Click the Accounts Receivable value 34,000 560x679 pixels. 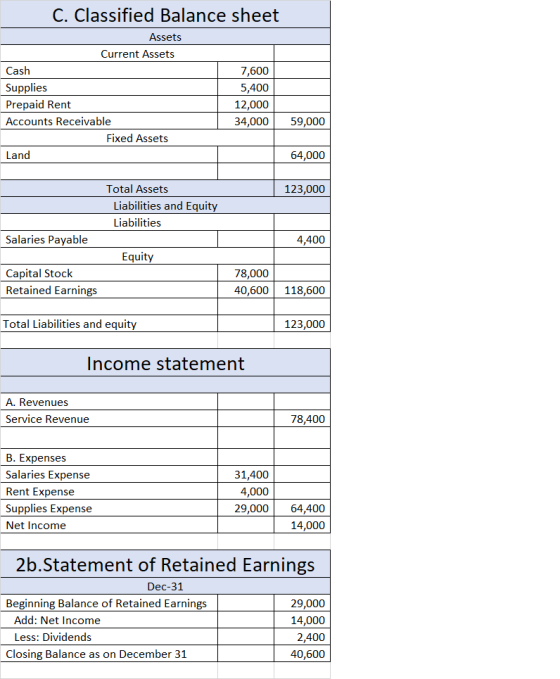pyautogui.click(x=246, y=121)
